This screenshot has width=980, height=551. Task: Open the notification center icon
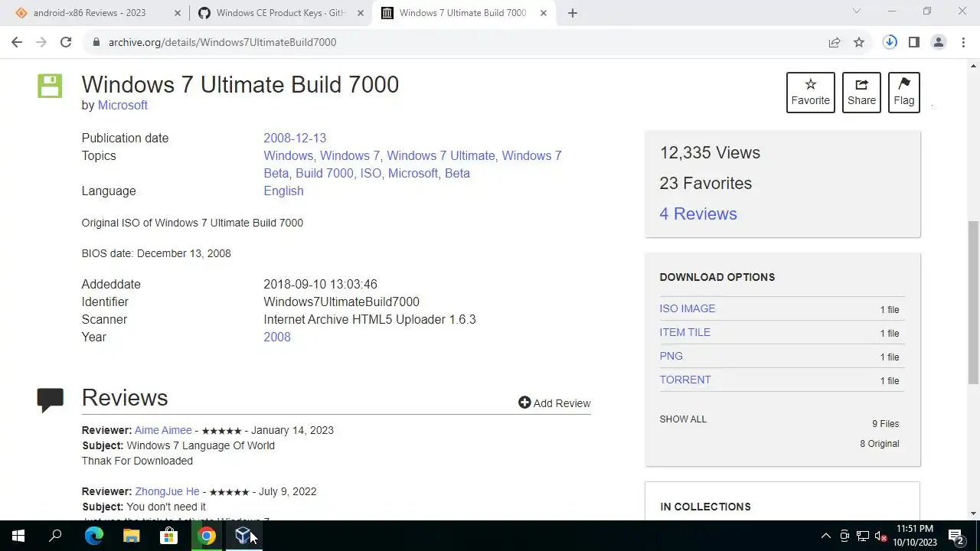[x=955, y=536]
